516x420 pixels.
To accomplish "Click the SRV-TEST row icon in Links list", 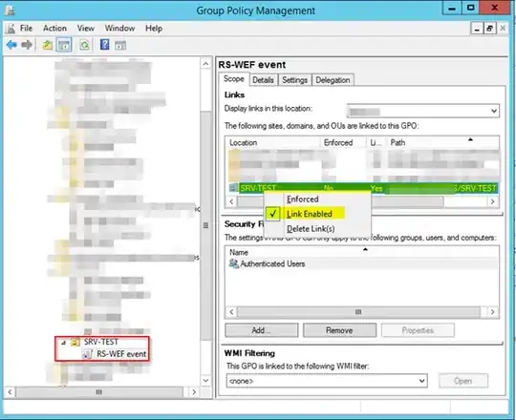I will (233, 188).
